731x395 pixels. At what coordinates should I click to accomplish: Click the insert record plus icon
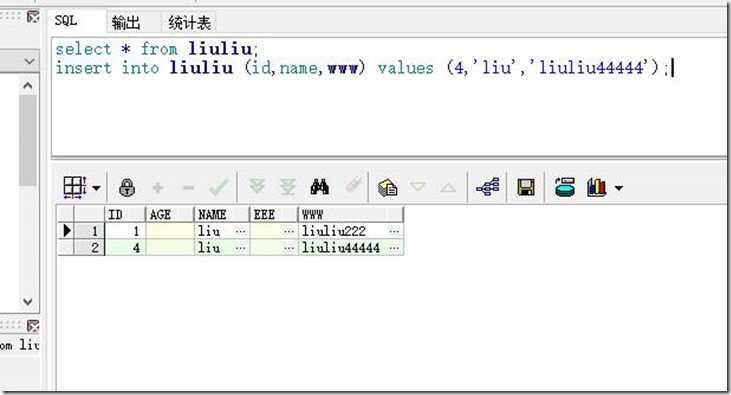point(158,188)
